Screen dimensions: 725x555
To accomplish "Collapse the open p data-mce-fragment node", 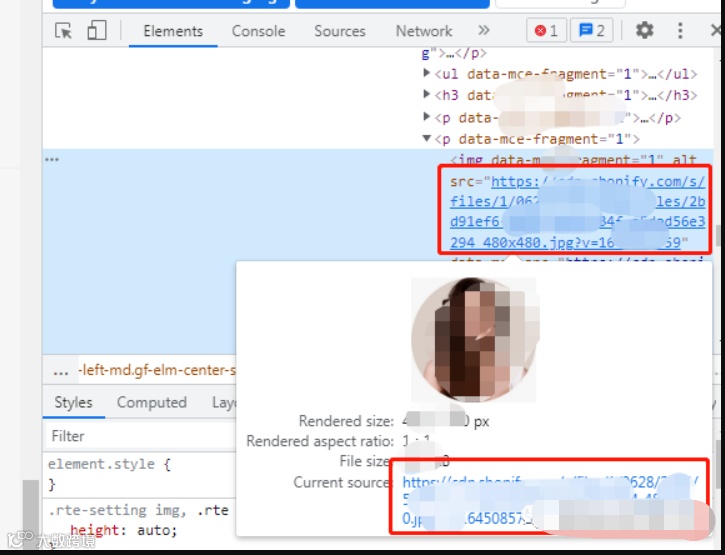I will pyautogui.click(x=426, y=138).
